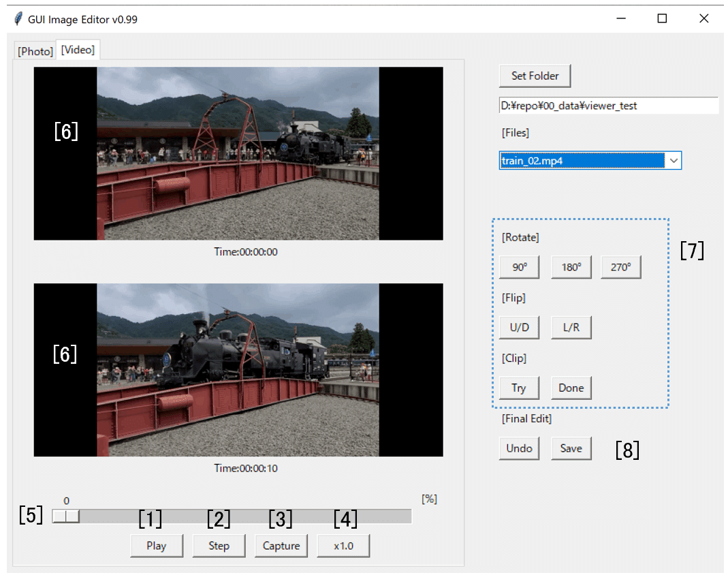Click the selected train_02.mp4 text

pyautogui.click(x=532, y=161)
